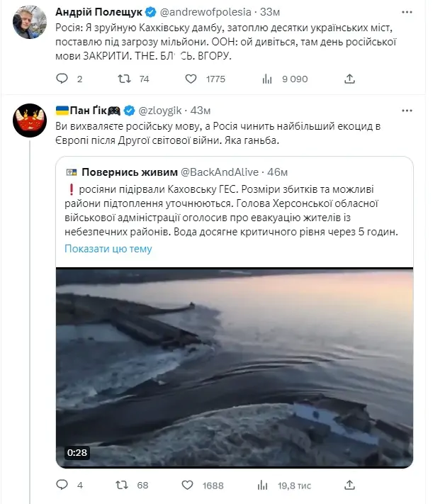Retweet the tweet with 68 retweets
The image size is (445, 504).
[125, 486]
